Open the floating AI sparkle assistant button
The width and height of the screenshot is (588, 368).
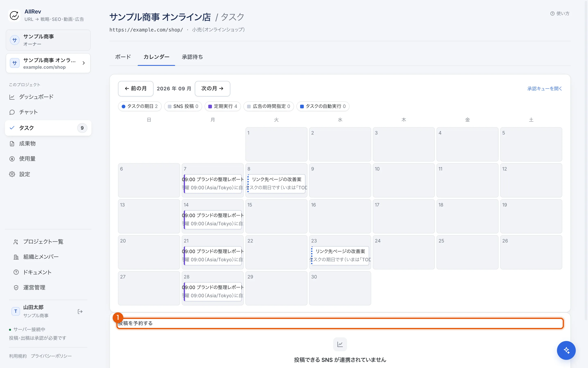point(566,350)
